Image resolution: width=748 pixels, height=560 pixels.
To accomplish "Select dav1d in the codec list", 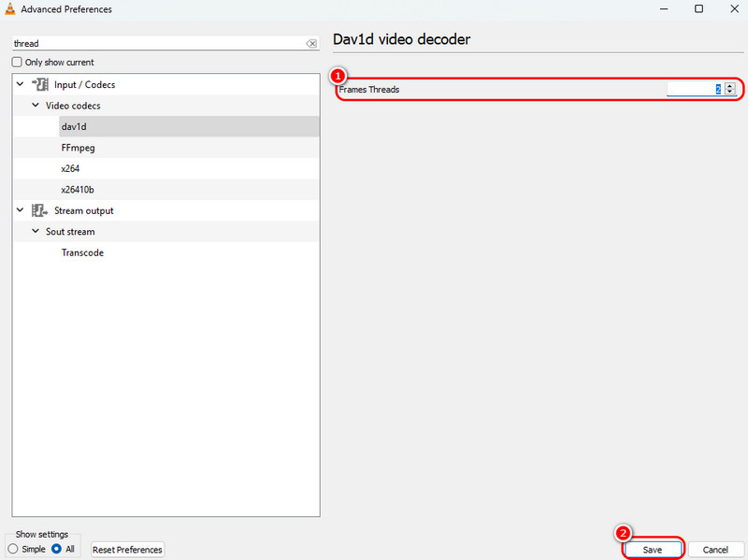I will pyautogui.click(x=74, y=127).
